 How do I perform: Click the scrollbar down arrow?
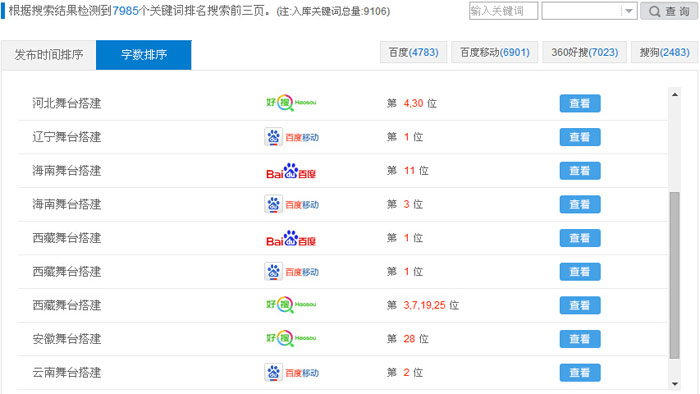(x=675, y=384)
